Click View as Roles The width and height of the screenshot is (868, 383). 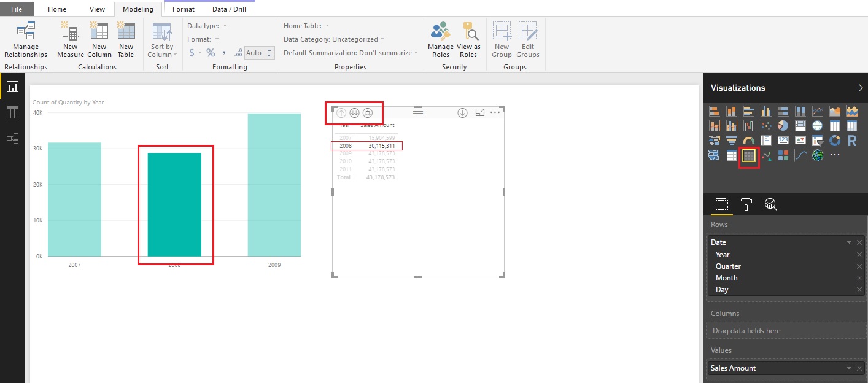pyautogui.click(x=468, y=41)
